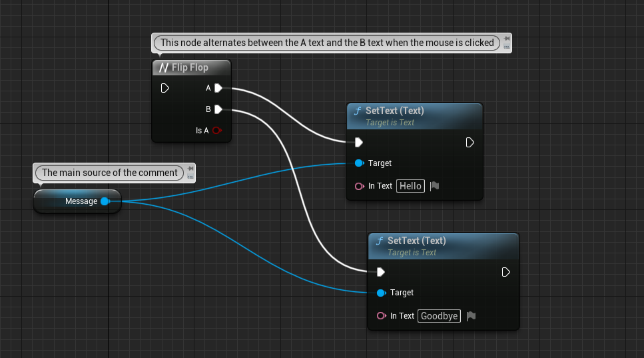
Task: Click Hello SetText output execution pin
Action: (470, 142)
